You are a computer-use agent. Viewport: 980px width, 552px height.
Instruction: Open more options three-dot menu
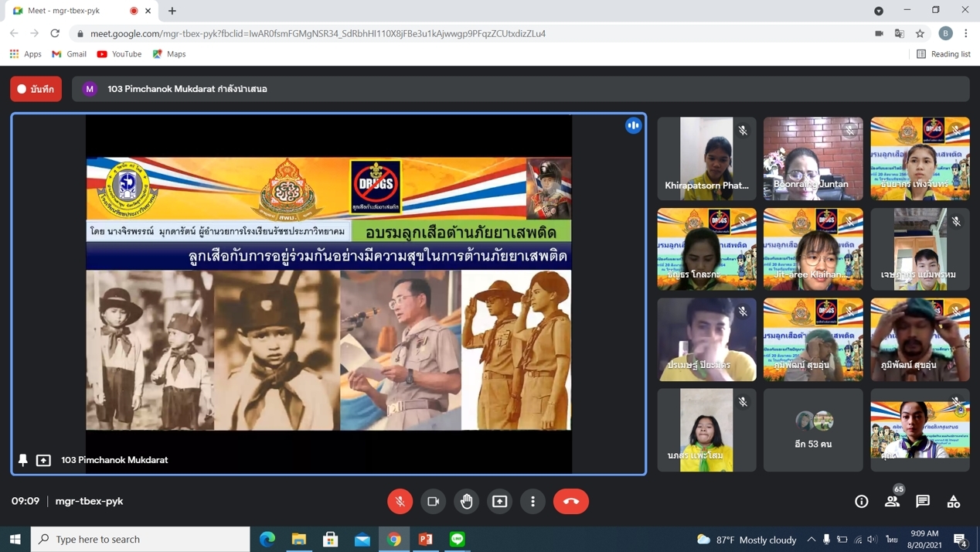(533, 501)
